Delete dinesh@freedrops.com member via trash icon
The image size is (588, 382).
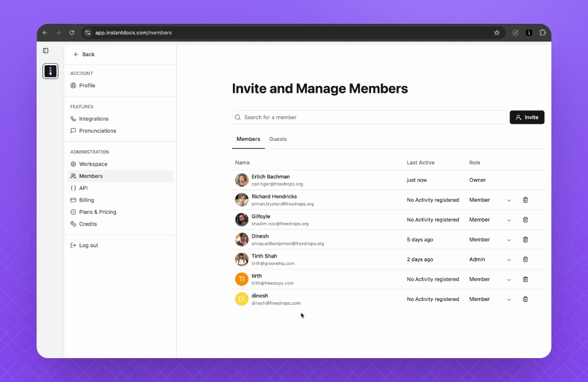pyautogui.click(x=525, y=299)
